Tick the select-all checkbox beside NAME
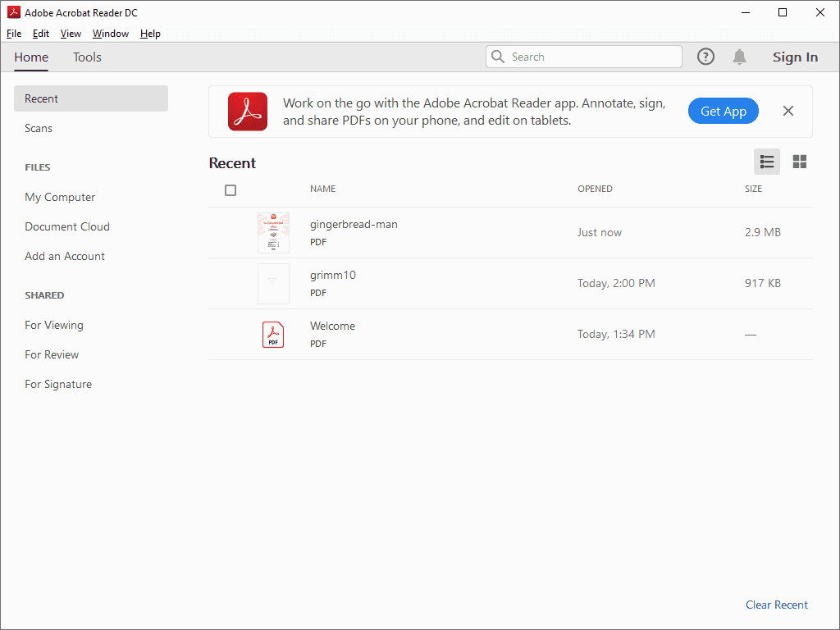This screenshot has width=840, height=630. click(x=231, y=190)
